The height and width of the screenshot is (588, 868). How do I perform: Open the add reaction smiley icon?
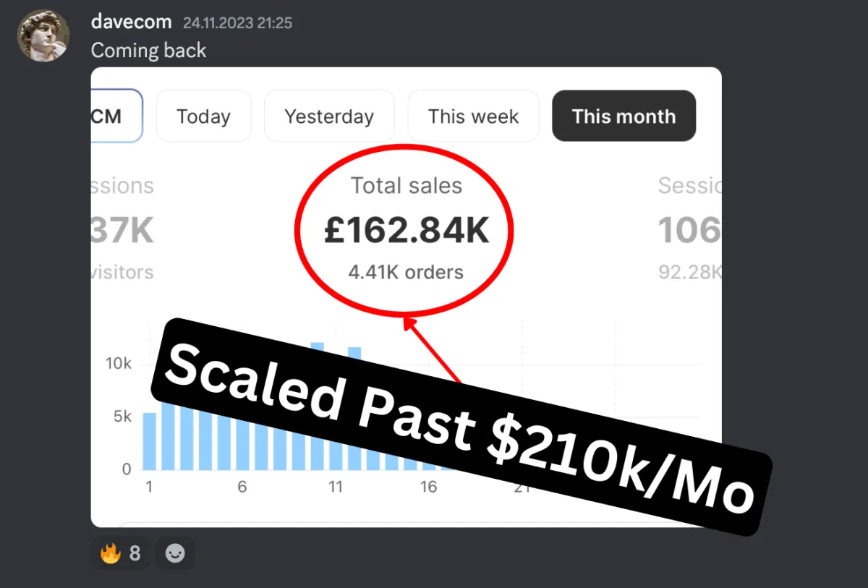click(x=175, y=553)
